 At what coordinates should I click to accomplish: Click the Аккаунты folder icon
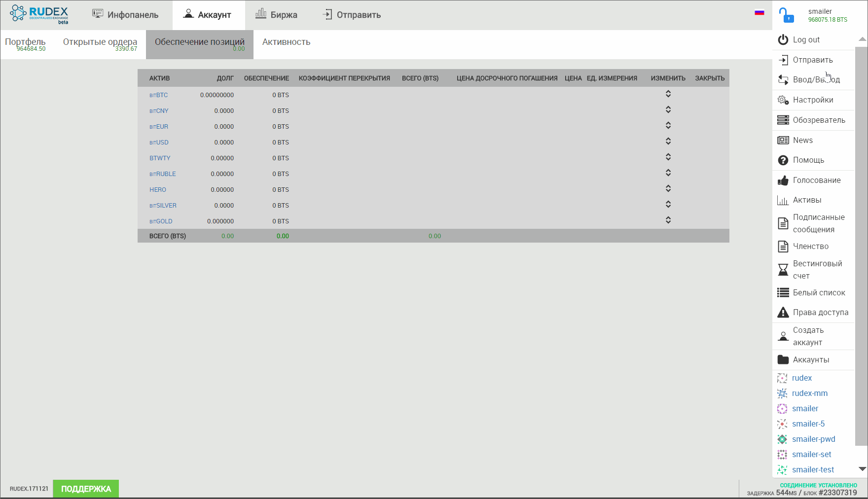point(783,359)
